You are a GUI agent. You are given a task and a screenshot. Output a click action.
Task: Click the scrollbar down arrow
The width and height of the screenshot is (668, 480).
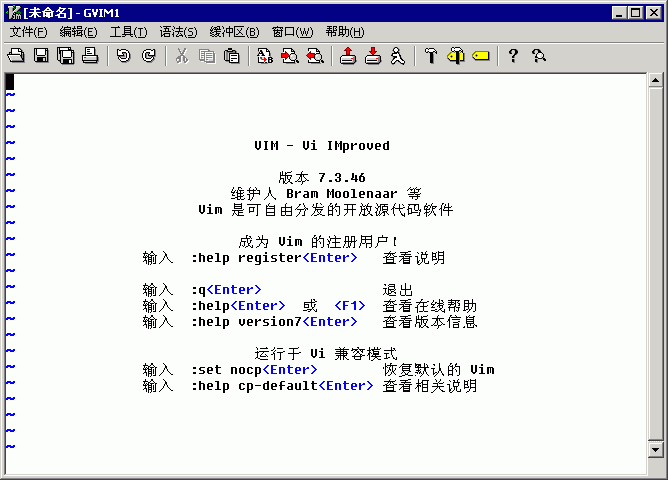pos(655,450)
